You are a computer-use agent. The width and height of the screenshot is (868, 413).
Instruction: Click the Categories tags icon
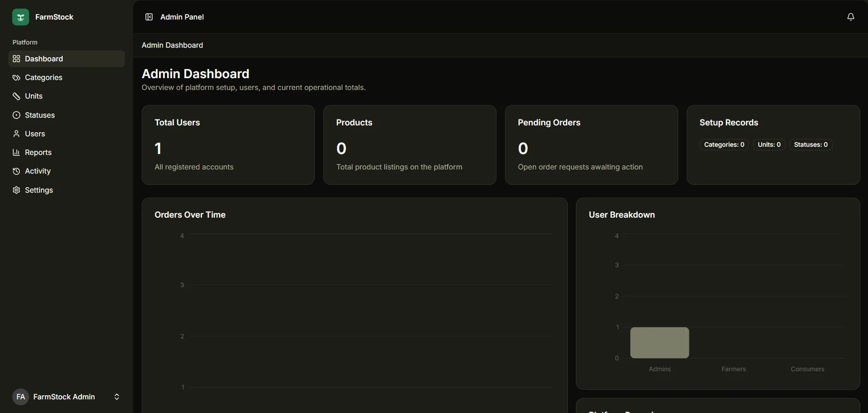pos(16,78)
